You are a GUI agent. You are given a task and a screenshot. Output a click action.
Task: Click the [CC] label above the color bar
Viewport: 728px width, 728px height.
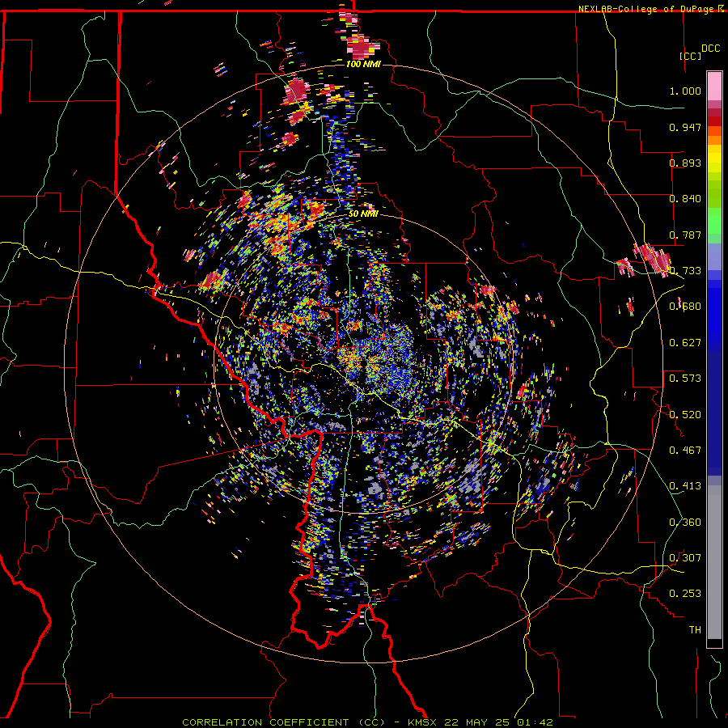point(690,56)
